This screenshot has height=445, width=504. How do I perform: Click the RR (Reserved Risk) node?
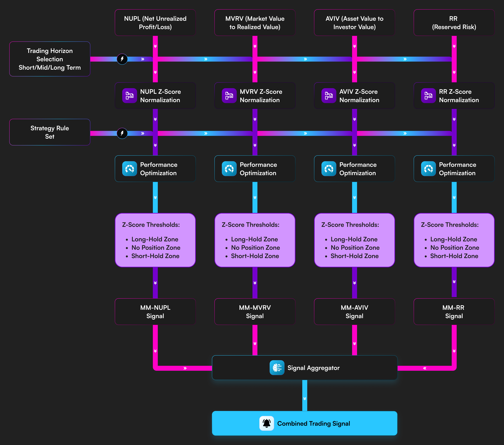[x=454, y=23]
